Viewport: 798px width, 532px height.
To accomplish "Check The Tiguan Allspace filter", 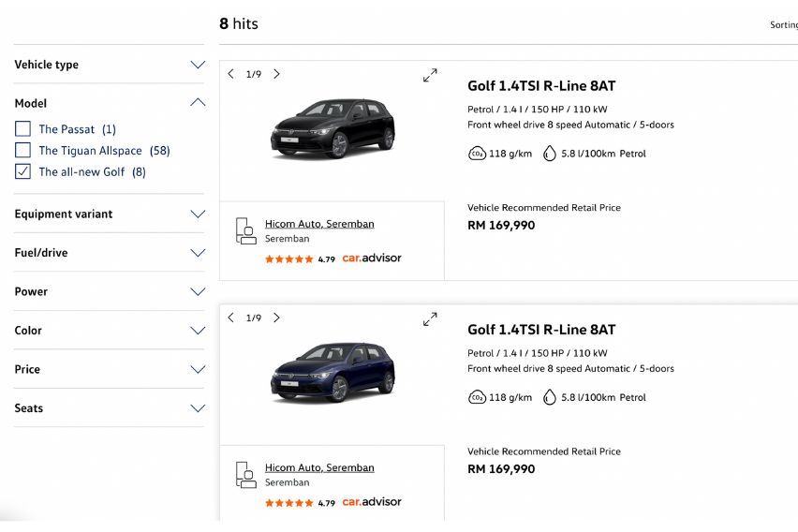I will (x=23, y=151).
